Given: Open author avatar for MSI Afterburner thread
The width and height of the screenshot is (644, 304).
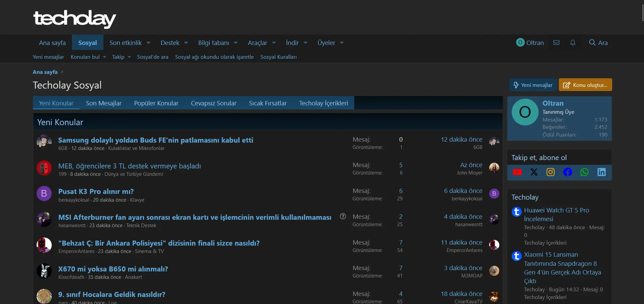Looking at the screenshot, I should tap(44, 219).
